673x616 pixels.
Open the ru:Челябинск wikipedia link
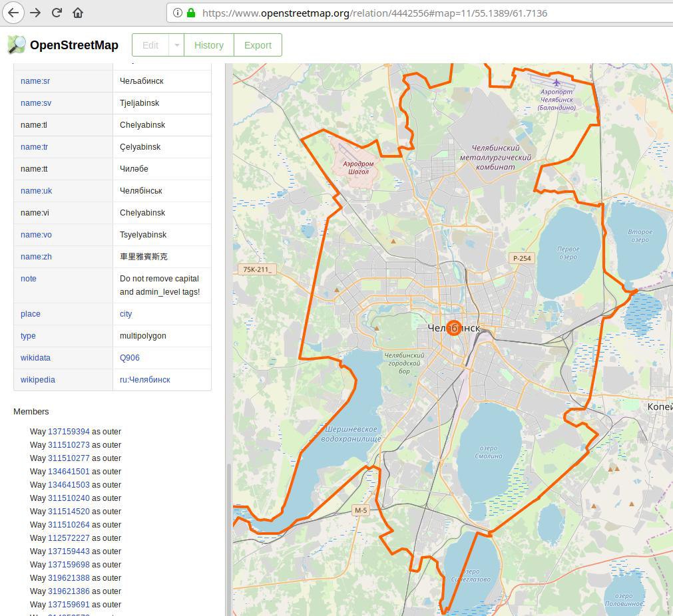[x=144, y=380]
